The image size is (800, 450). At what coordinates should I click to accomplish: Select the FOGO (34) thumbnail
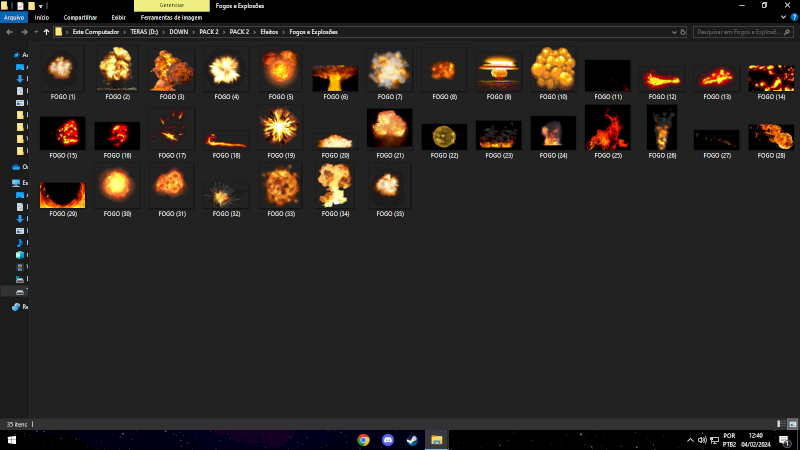coord(335,186)
